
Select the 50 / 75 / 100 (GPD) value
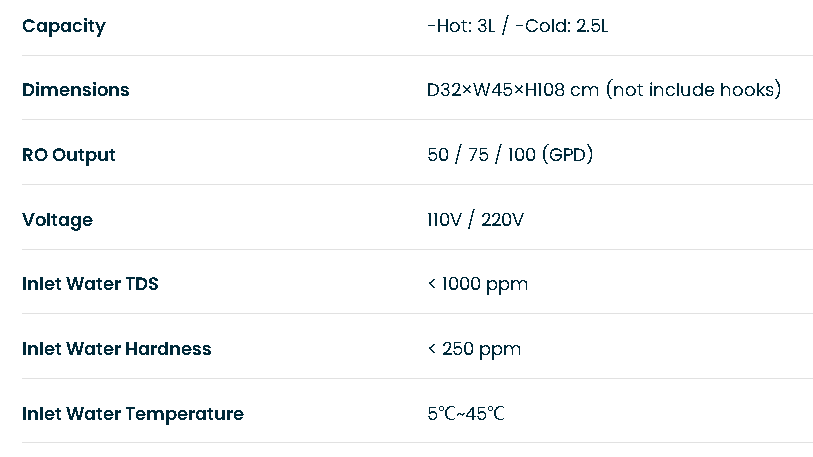click(x=510, y=155)
